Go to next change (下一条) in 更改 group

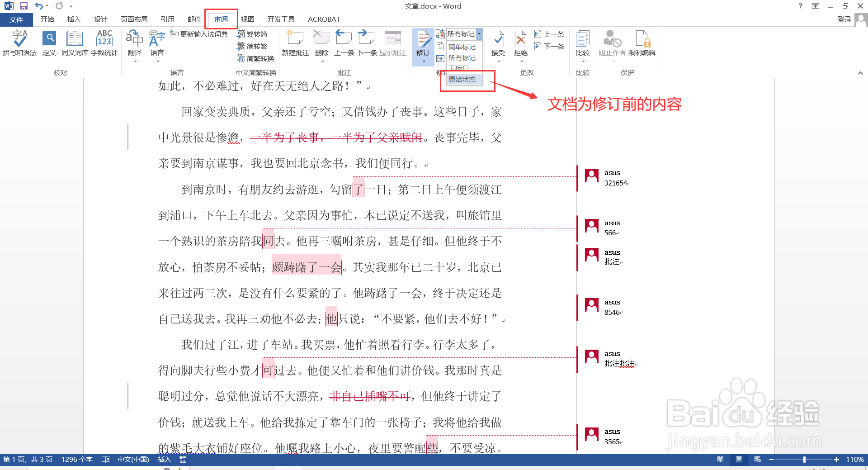(x=549, y=46)
